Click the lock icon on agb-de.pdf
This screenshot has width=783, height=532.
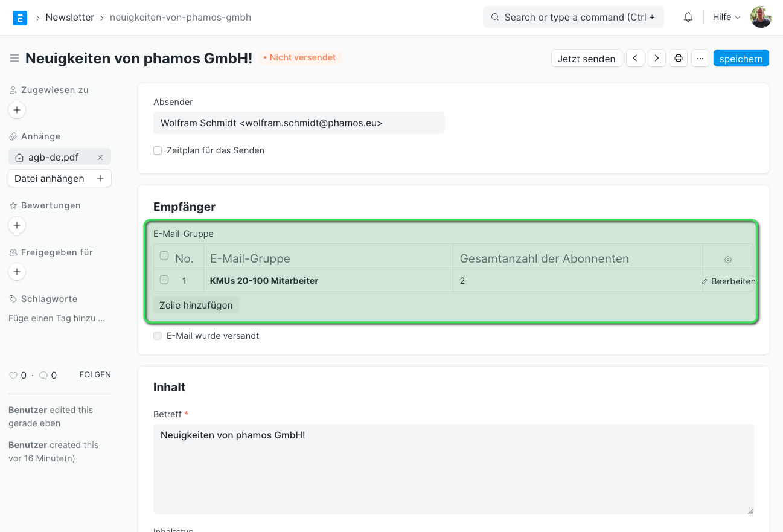pyautogui.click(x=19, y=158)
